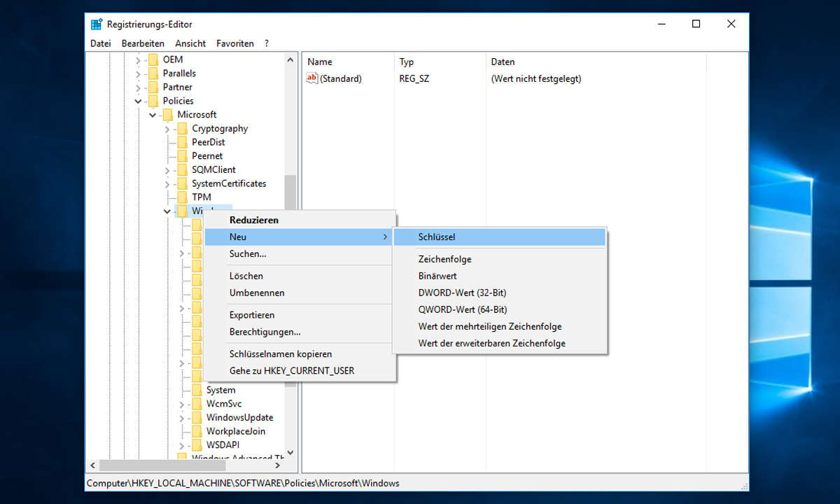Image resolution: width=840 pixels, height=504 pixels.
Task: Click the Typ column header
Action: (440, 62)
